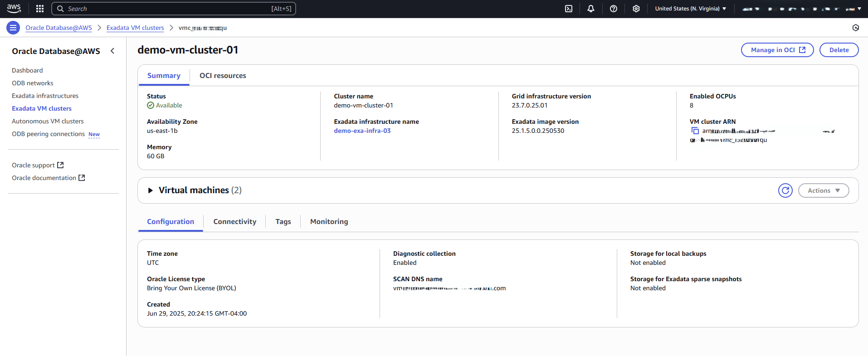Click the Manage in OCI button

coord(777,50)
